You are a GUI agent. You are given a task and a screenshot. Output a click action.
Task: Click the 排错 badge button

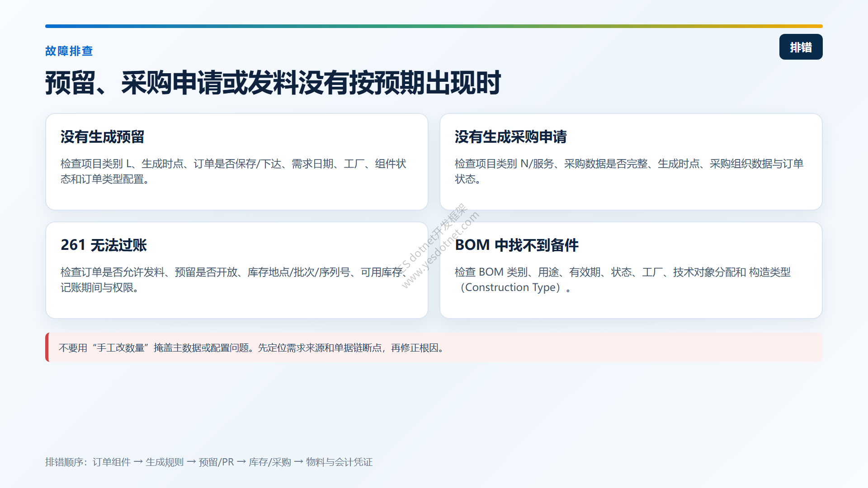(x=801, y=47)
